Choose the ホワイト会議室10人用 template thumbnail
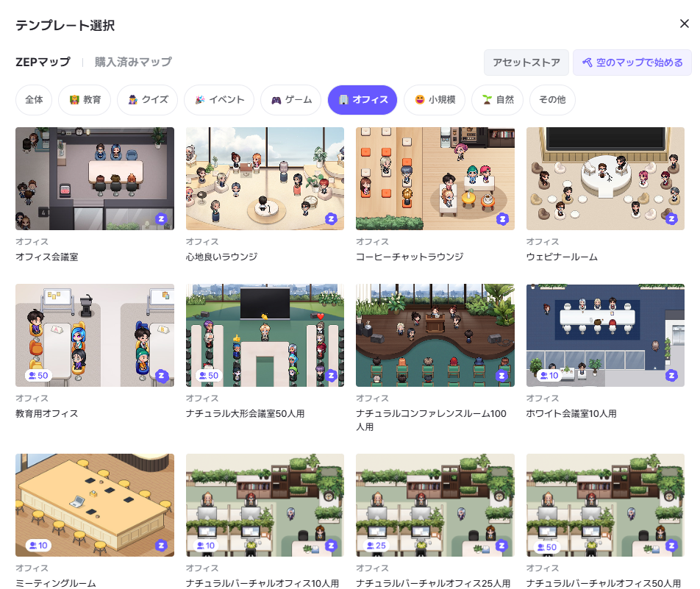The width and height of the screenshot is (700, 589). [605, 335]
